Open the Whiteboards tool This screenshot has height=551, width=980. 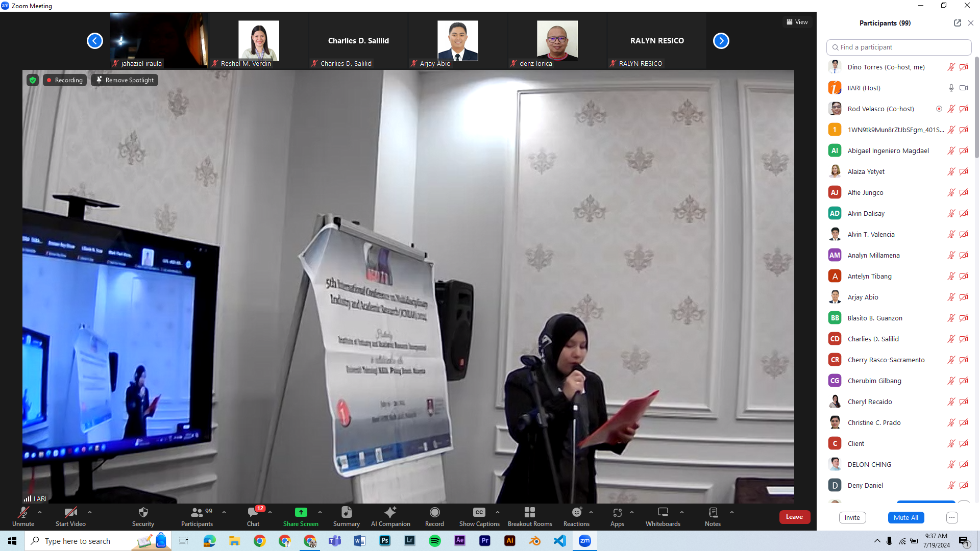[x=663, y=512]
